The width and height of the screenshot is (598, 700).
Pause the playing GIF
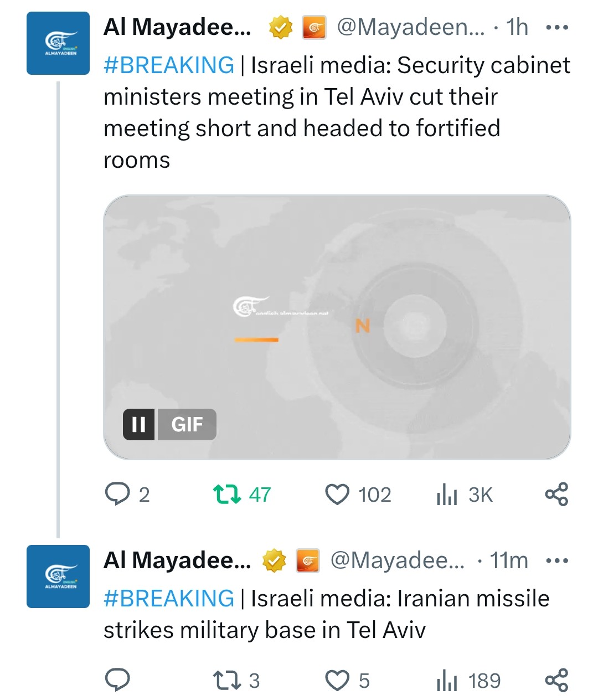click(139, 424)
